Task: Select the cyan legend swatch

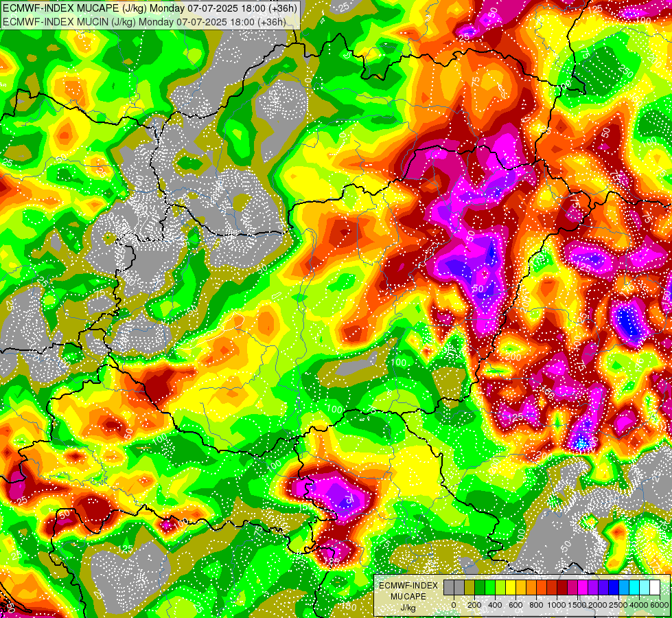Action: tap(634, 588)
